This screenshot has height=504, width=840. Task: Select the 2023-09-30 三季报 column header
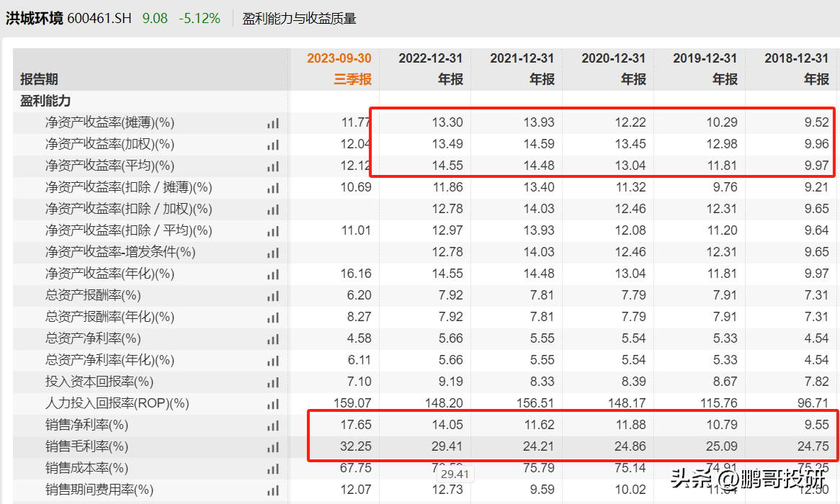339,68
